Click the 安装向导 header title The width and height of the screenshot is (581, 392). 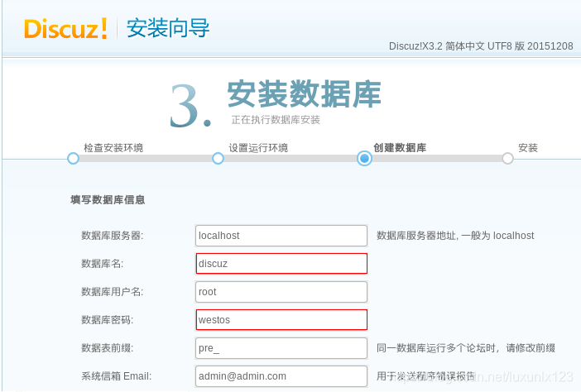click(x=168, y=28)
